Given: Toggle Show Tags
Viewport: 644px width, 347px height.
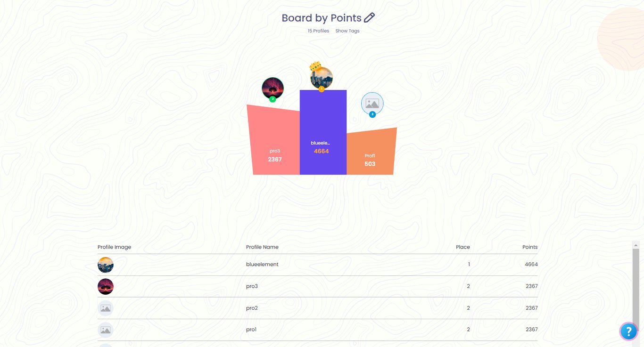Looking at the screenshot, I should tap(347, 31).
